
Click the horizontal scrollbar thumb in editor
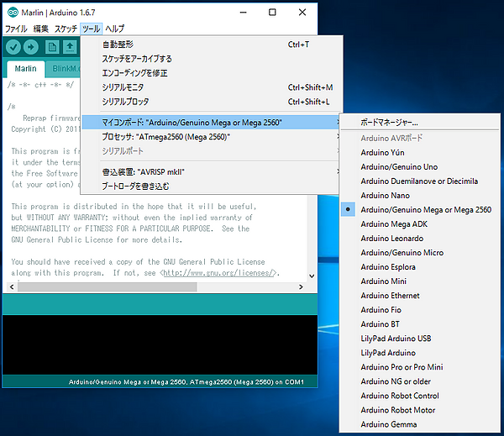(108, 286)
